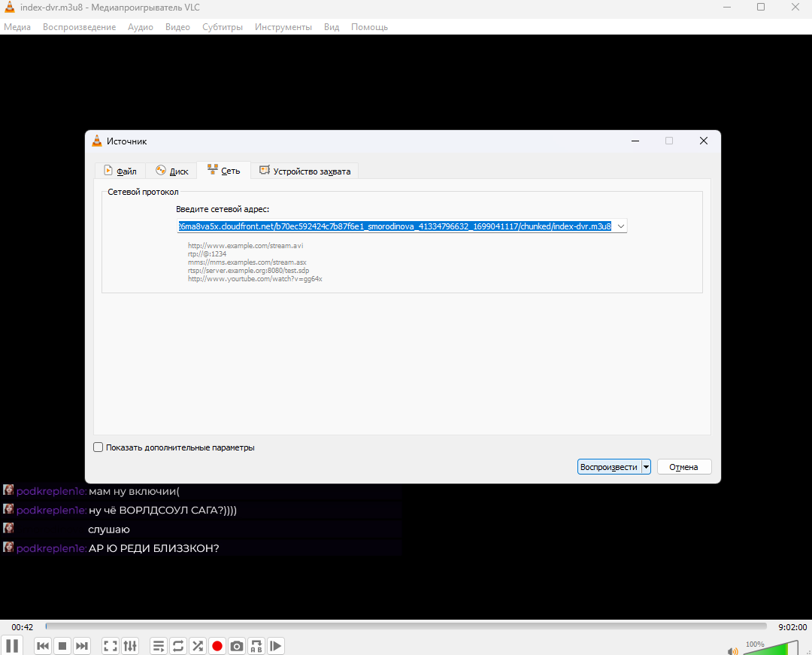Adjust the volume slider
The height and width of the screenshot is (655, 812).
click(x=770, y=647)
